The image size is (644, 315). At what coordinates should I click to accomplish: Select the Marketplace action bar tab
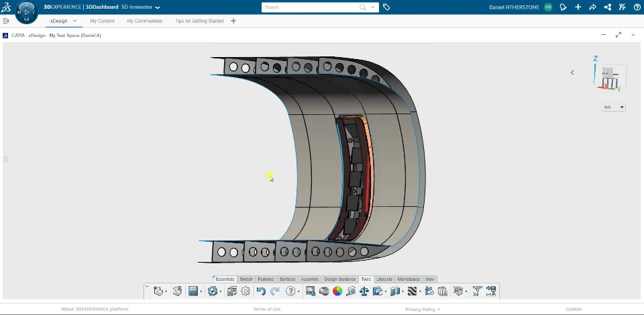coord(409,279)
